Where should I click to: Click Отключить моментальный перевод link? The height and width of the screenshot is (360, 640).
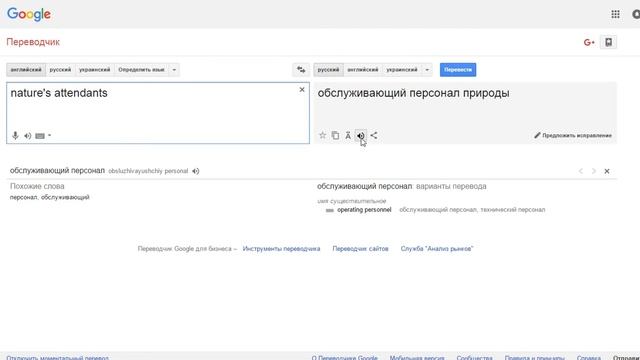click(x=58, y=358)
